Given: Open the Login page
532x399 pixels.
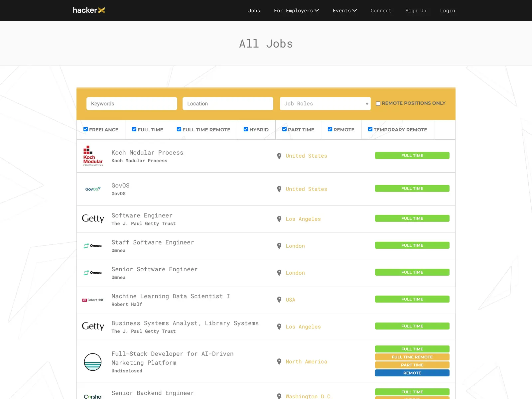Looking at the screenshot, I should [448, 11].
